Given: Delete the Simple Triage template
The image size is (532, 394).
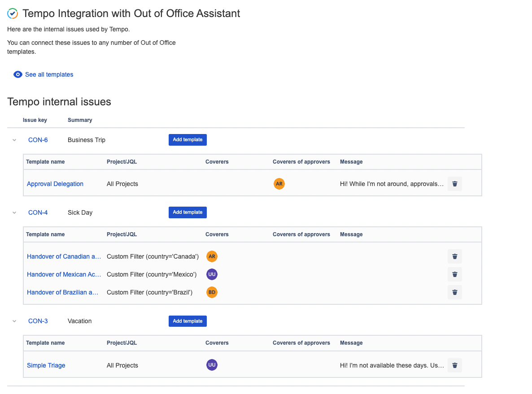Looking at the screenshot, I should click(x=455, y=365).
